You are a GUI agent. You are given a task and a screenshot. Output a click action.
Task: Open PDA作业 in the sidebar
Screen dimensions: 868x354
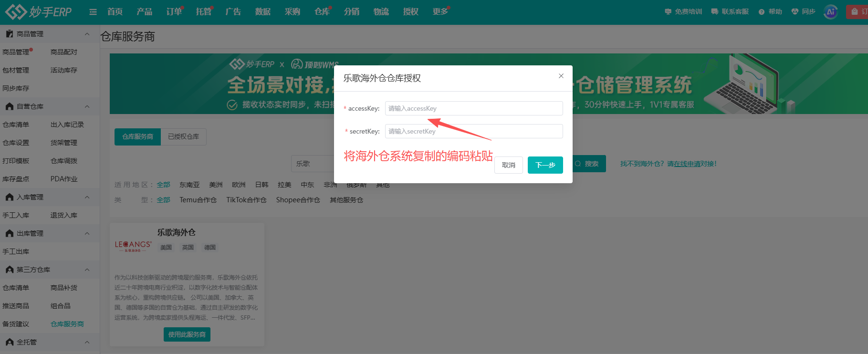[64, 179]
